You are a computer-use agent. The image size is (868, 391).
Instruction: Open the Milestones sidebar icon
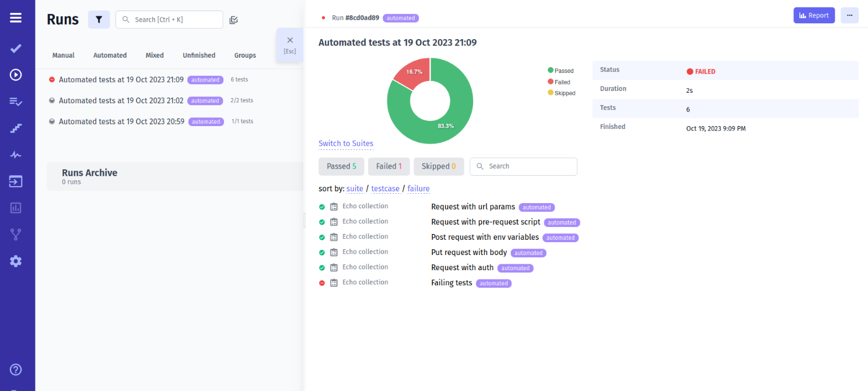click(16, 128)
